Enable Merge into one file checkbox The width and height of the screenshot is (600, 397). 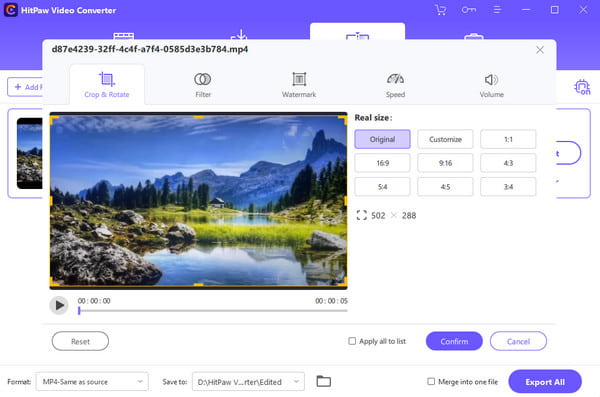[x=431, y=381]
